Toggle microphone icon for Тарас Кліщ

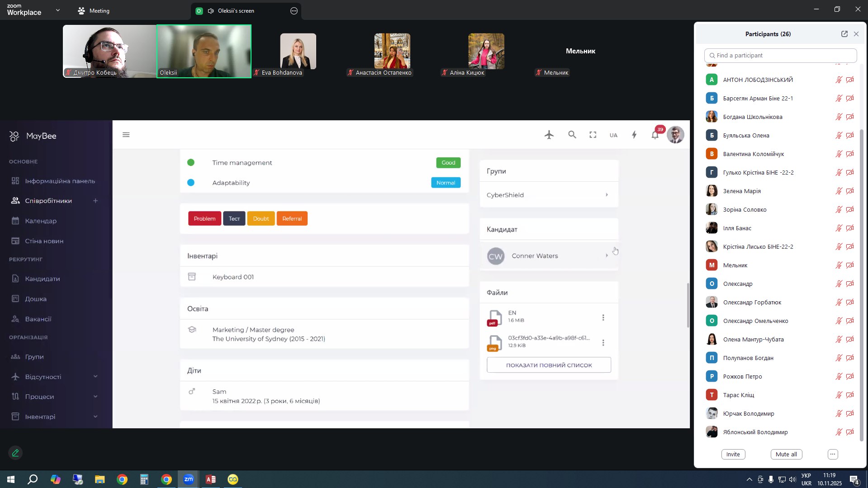click(x=838, y=395)
